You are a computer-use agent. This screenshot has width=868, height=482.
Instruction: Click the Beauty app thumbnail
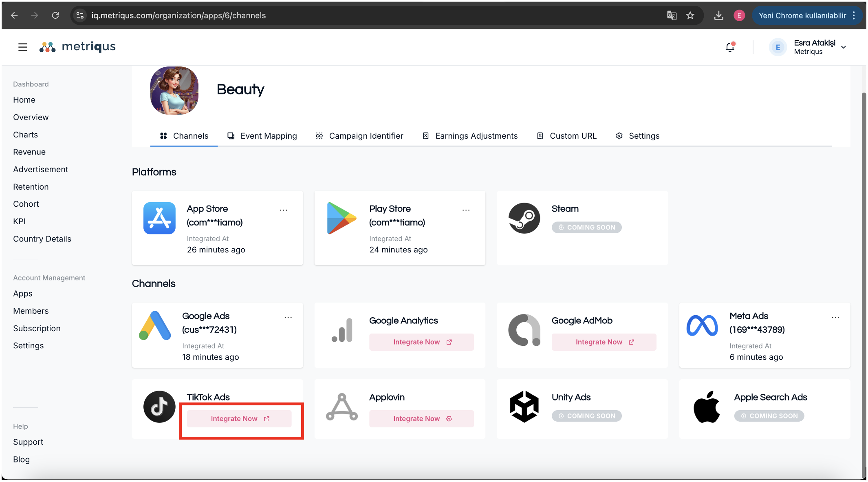pos(174,91)
